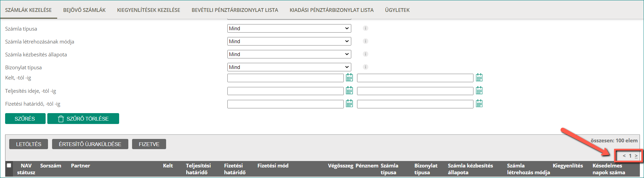Open calendar for Kelt start date
The image size is (644, 178).
(349, 77)
